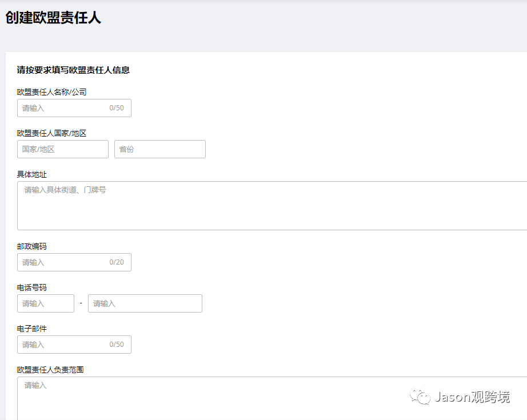The height and width of the screenshot is (420, 527).
Task: Expand the country list under 欧盟责任人国家/地区
Action: click(x=62, y=149)
